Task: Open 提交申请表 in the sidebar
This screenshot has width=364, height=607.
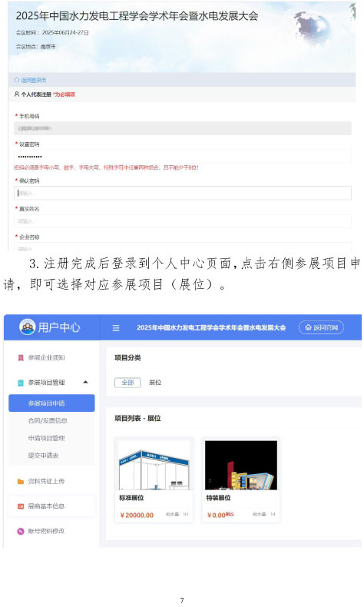Action: 43,455
